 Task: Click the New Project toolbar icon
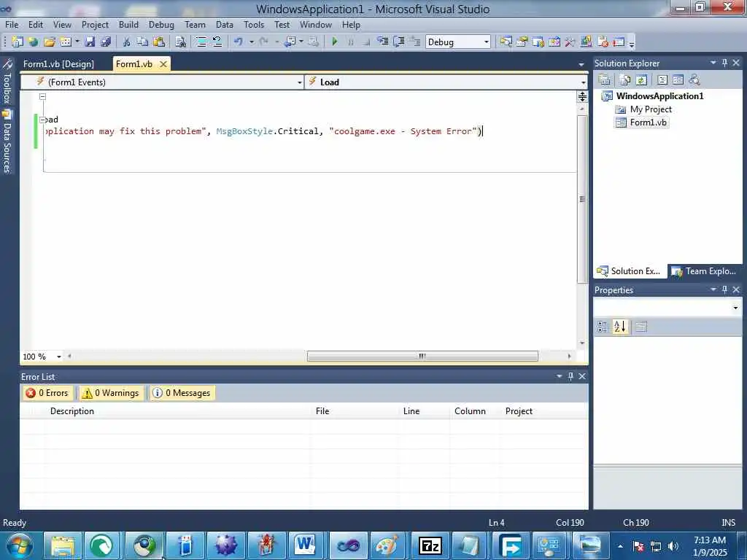point(18,42)
